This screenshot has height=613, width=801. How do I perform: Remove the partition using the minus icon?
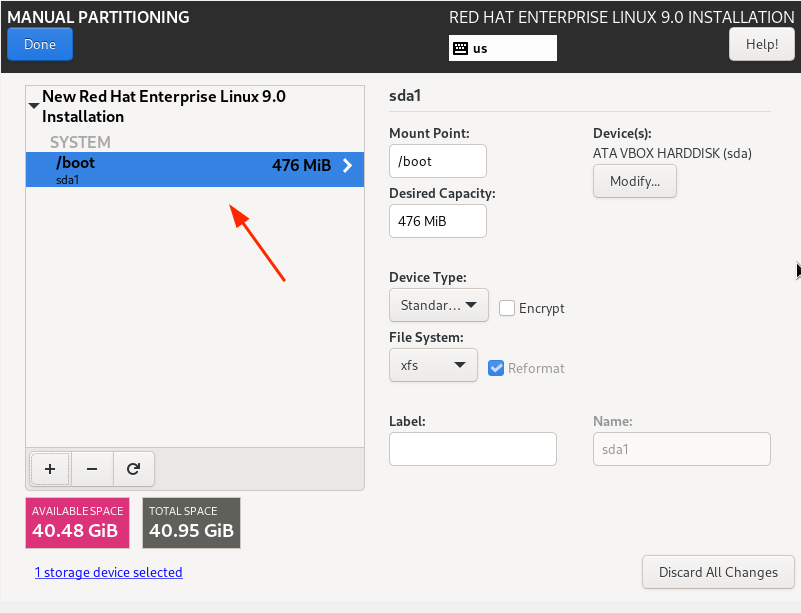[91, 468]
